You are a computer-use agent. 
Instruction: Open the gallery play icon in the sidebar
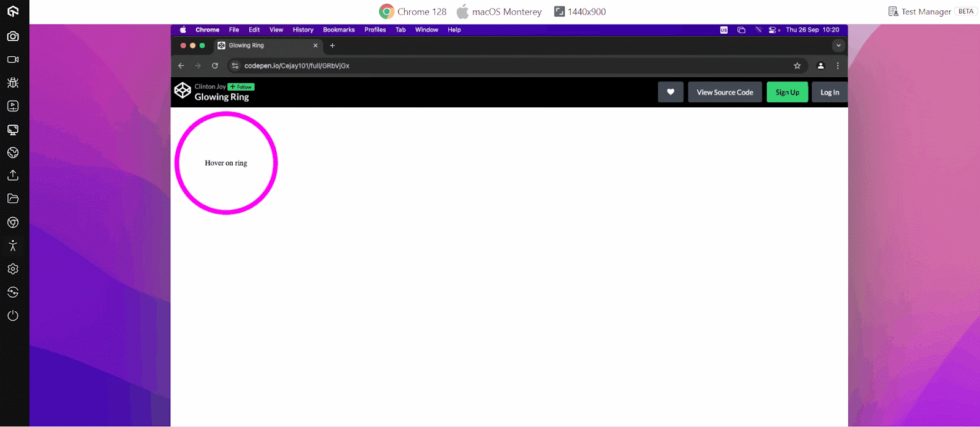[x=13, y=106]
